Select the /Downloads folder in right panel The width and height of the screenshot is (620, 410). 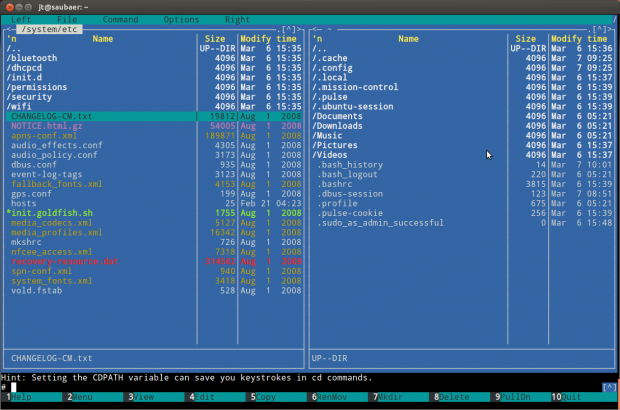(342, 126)
